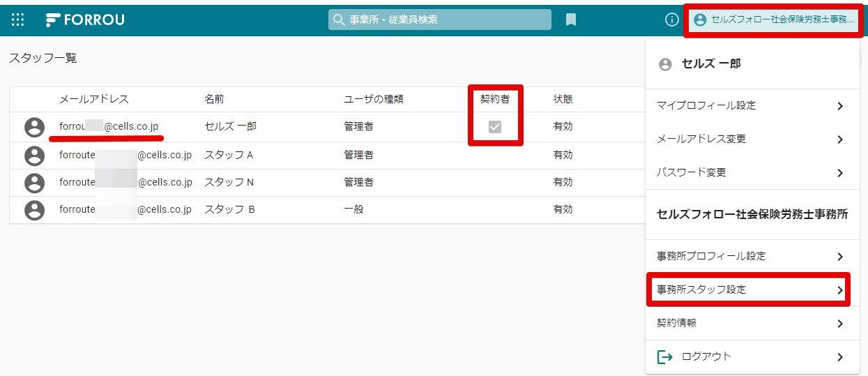Expand 事務所プロフィール設定 chevron
This screenshot has height=376, width=868.
[840, 257]
